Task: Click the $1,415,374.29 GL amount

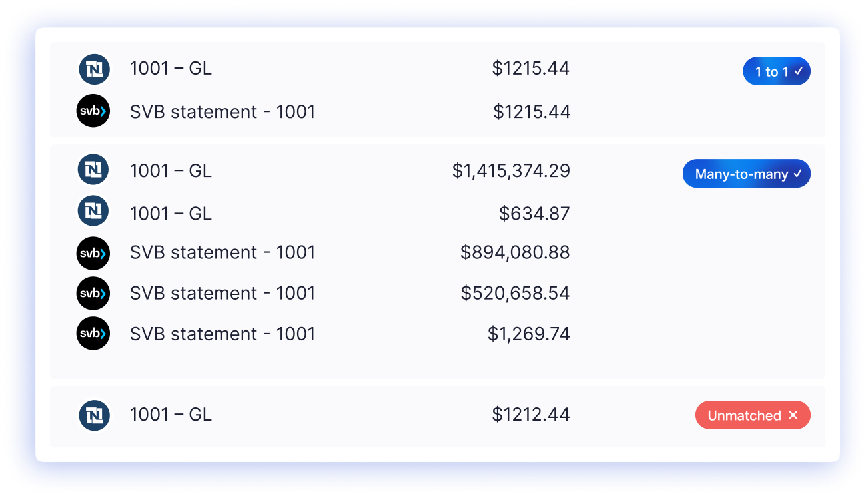Action: [x=511, y=171]
